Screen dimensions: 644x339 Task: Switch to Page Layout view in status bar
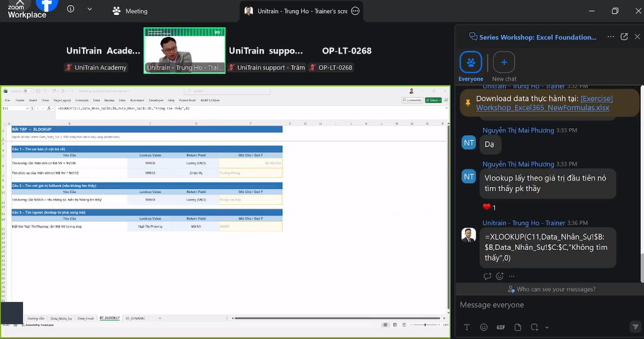pyautogui.click(x=394, y=325)
